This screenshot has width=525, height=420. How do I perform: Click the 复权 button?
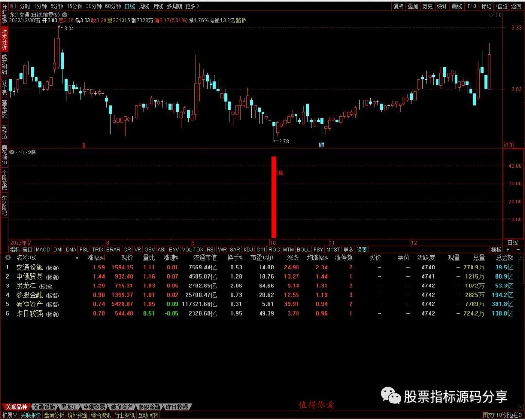399,6
